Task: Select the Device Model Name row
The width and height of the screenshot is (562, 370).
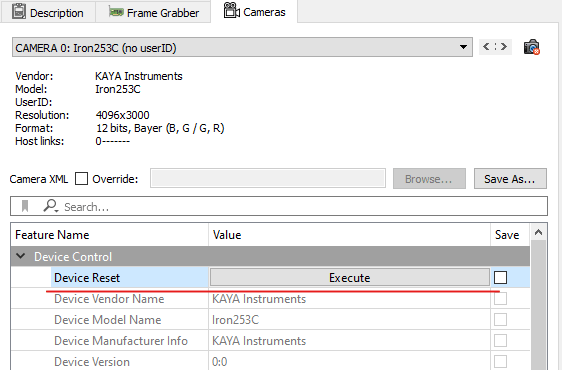Action: tap(270, 319)
